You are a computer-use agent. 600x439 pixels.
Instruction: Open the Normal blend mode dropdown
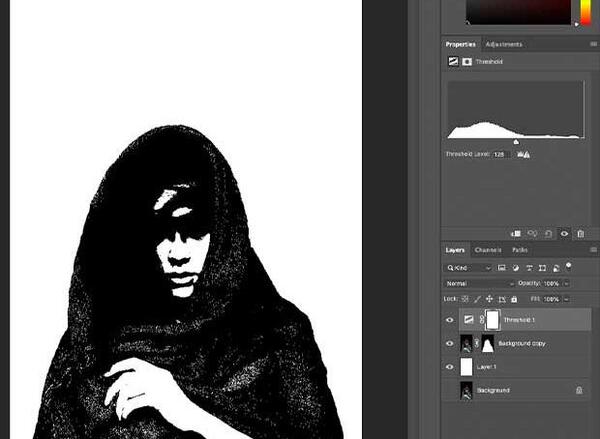tap(480, 284)
